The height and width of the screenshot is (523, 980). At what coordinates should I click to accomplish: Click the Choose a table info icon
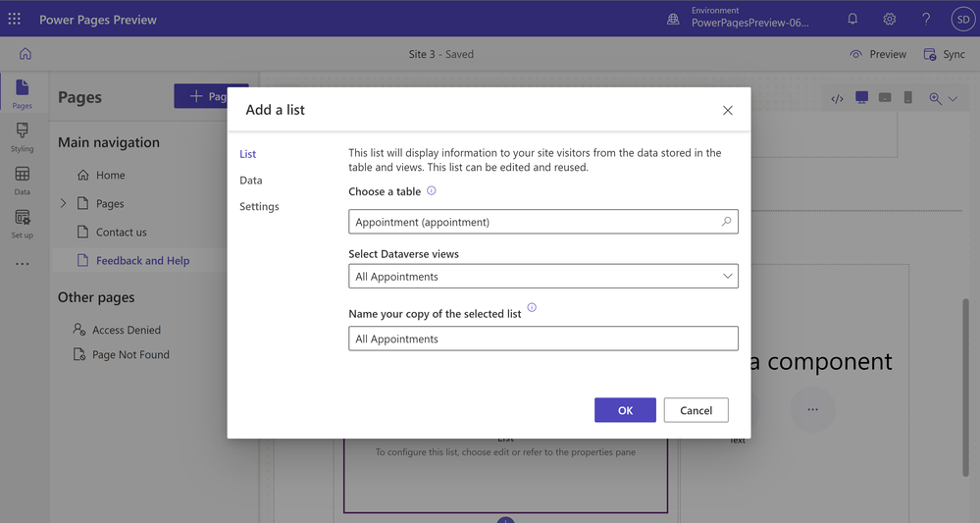click(x=432, y=190)
